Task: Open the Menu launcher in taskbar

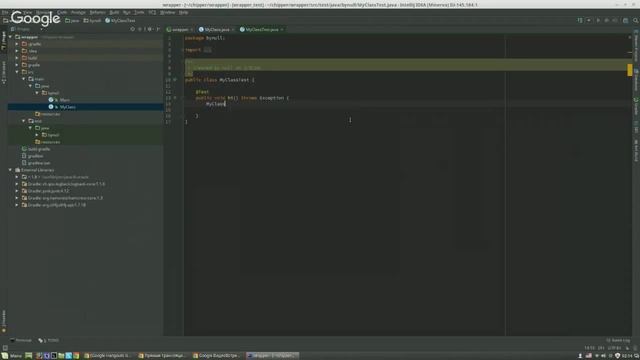Action: point(12,356)
